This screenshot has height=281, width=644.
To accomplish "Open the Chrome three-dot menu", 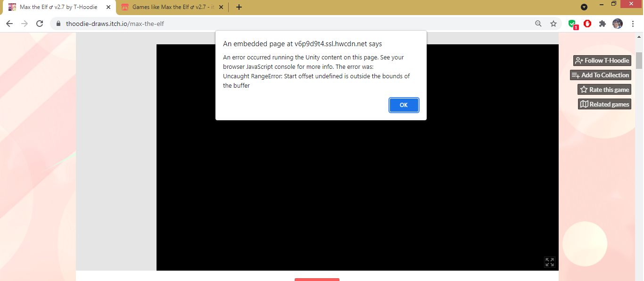I will (633, 24).
